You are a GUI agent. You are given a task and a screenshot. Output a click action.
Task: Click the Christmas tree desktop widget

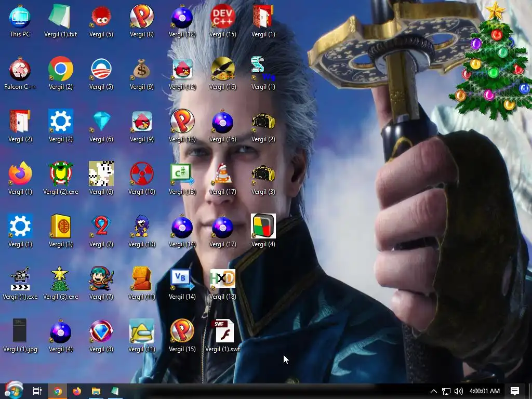coord(491,61)
